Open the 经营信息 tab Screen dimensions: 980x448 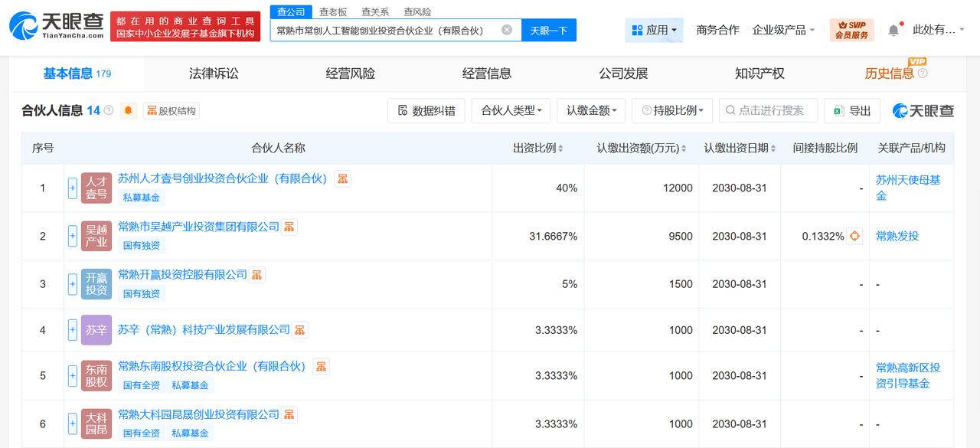point(487,74)
